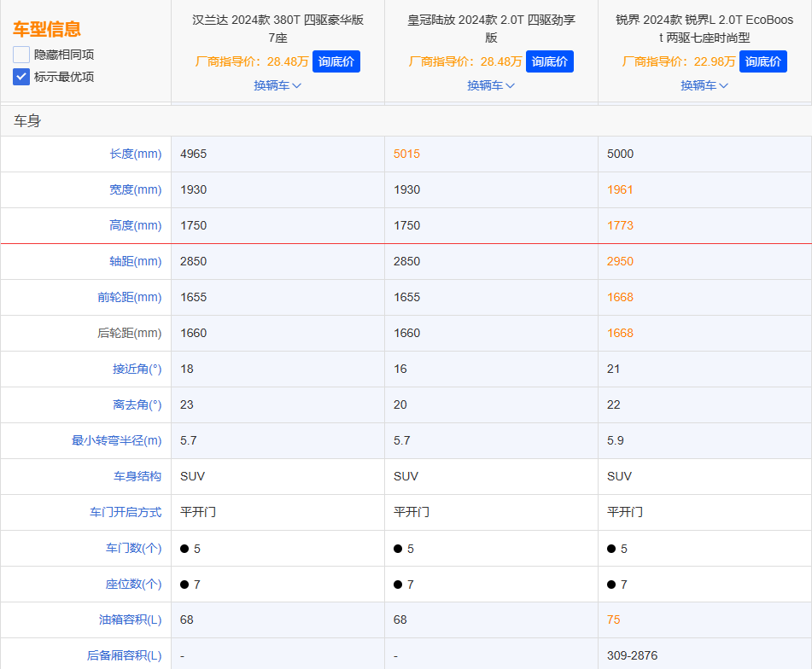Click the 车身结构 parameter link
Viewport: 812px width, 669px height.
pos(137,476)
